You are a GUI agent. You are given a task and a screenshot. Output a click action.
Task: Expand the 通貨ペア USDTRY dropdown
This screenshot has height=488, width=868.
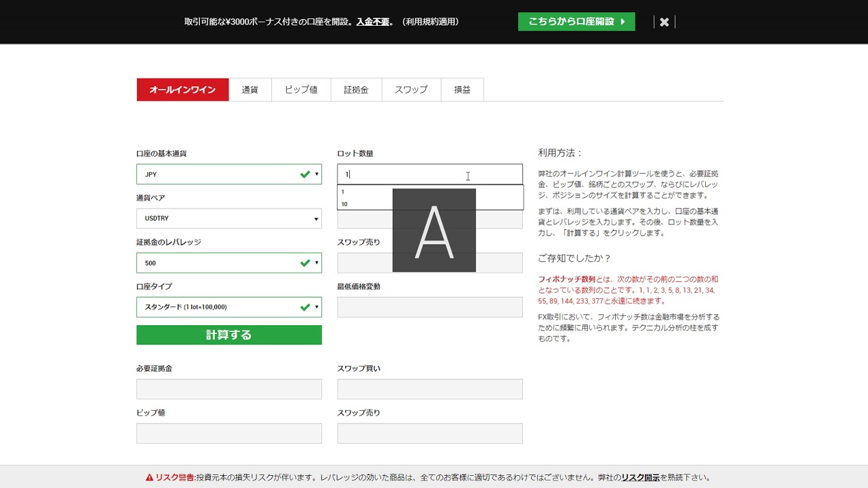tap(229, 219)
